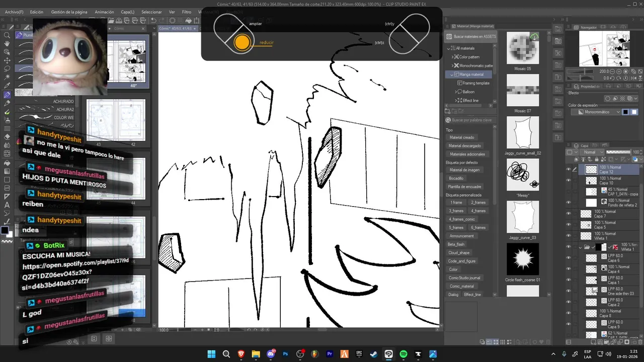Select the Lasso selection tool

(7, 69)
